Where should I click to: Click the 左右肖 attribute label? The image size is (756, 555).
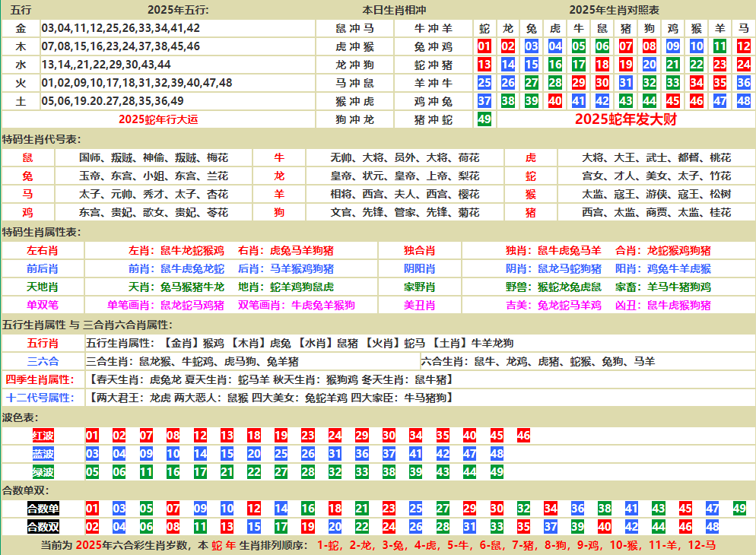click(x=43, y=250)
